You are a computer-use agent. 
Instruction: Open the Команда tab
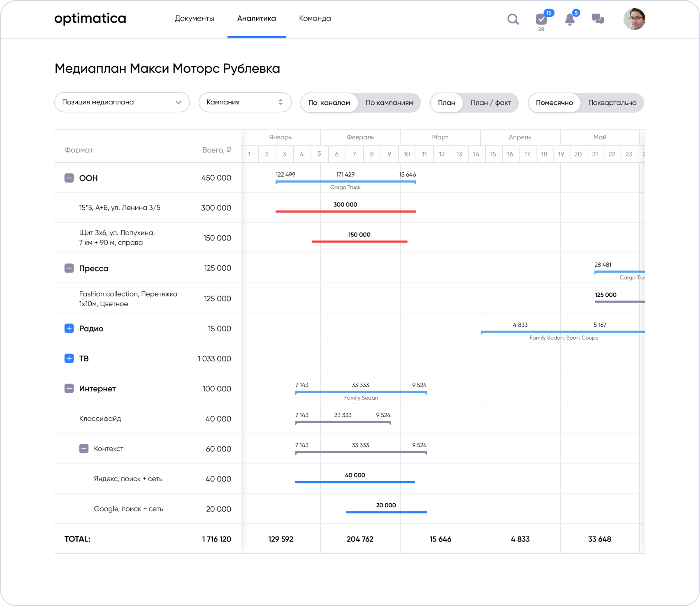(x=315, y=19)
